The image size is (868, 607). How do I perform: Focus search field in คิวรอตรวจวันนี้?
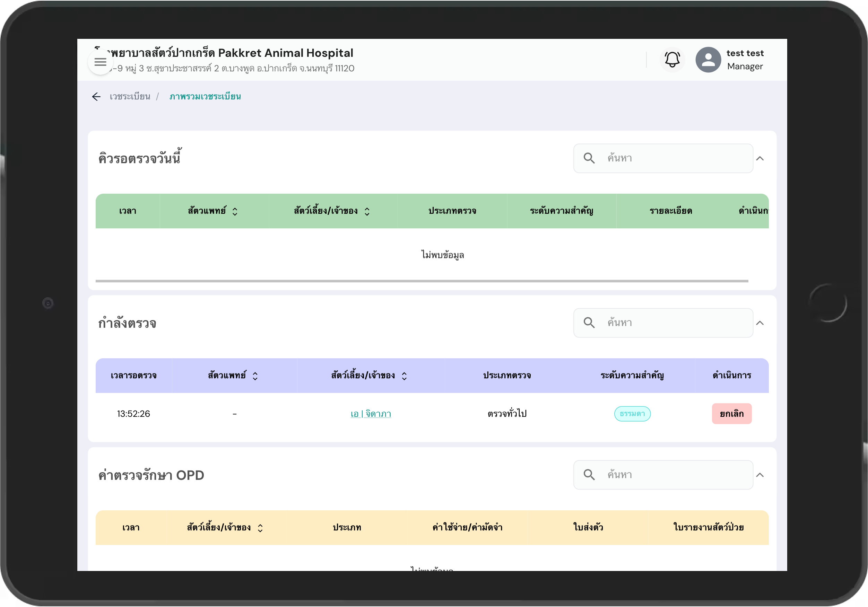pyautogui.click(x=663, y=158)
